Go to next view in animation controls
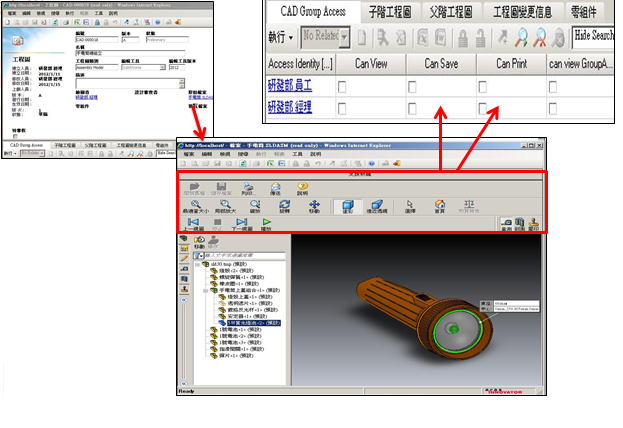 (x=242, y=224)
